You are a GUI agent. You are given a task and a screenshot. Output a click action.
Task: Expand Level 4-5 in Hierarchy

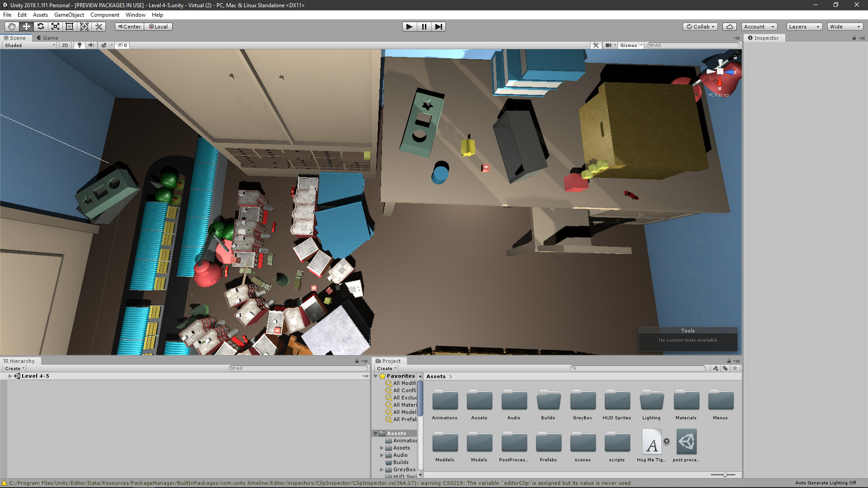10,376
